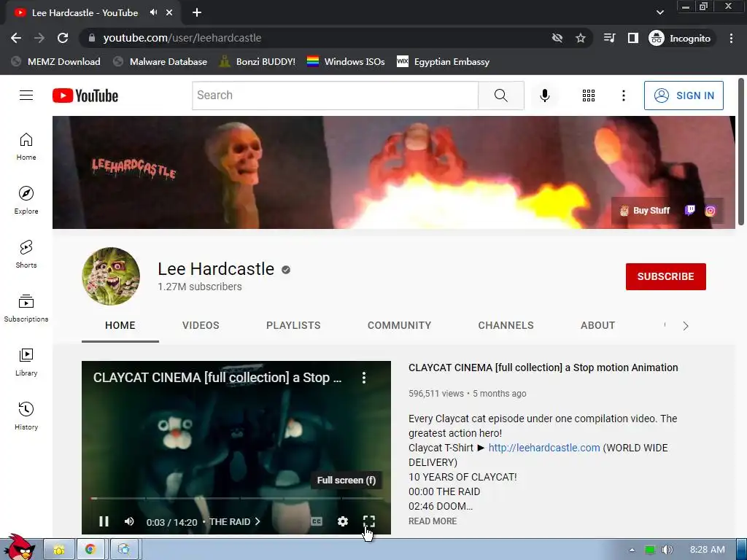747x560 pixels.
Task: Open the Chrome three-dot menu
Action: (x=731, y=38)
